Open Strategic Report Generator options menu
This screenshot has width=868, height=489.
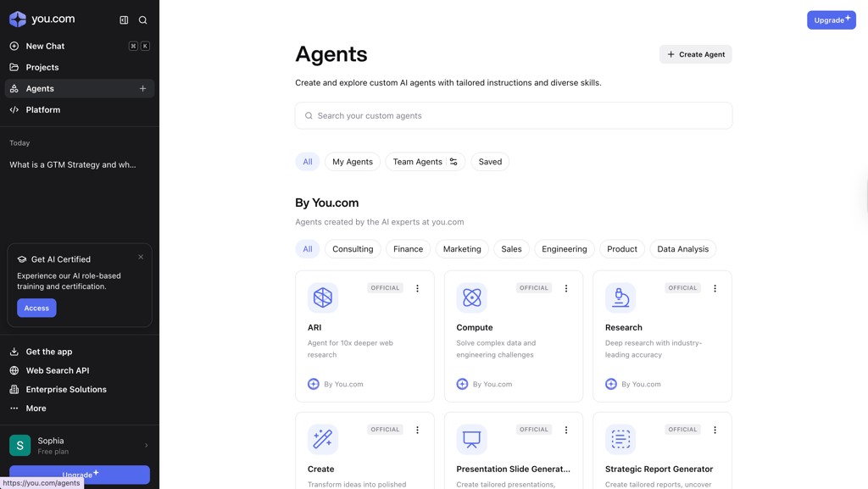(x=715, y=430)
